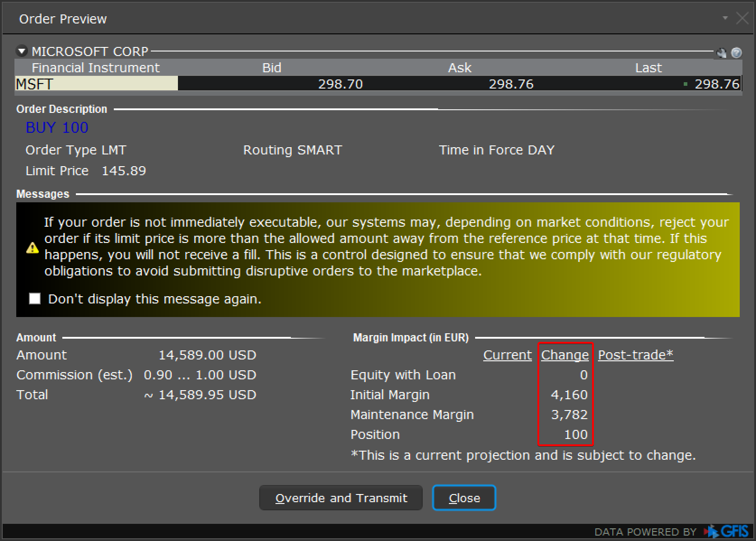Click the Post-trade* column link
Image resolution: width=756 pixels, height=541 pixels.
[x=635, y=355]
